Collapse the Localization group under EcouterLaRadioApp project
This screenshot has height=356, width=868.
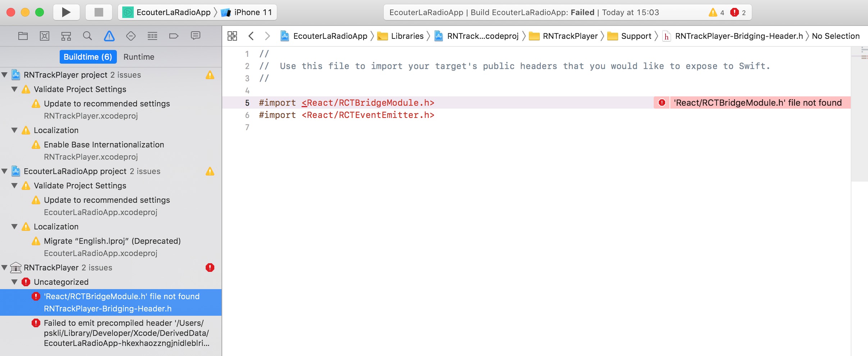point(14,227)
